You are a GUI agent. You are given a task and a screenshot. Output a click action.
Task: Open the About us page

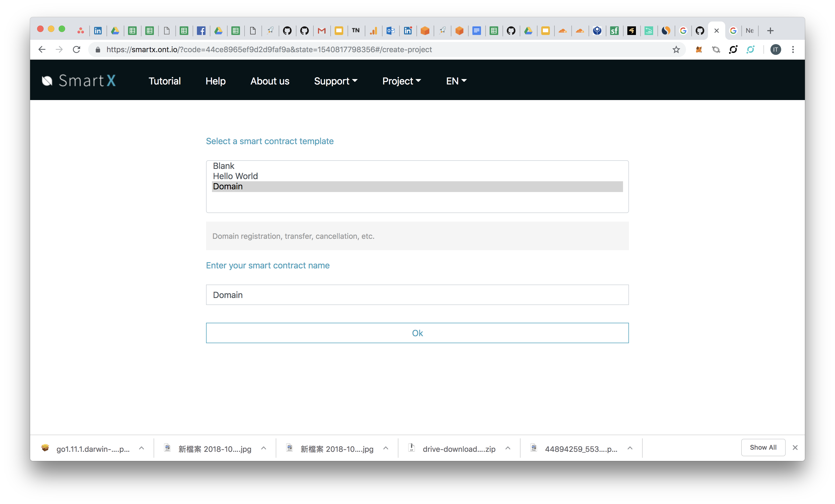(270, 81)
